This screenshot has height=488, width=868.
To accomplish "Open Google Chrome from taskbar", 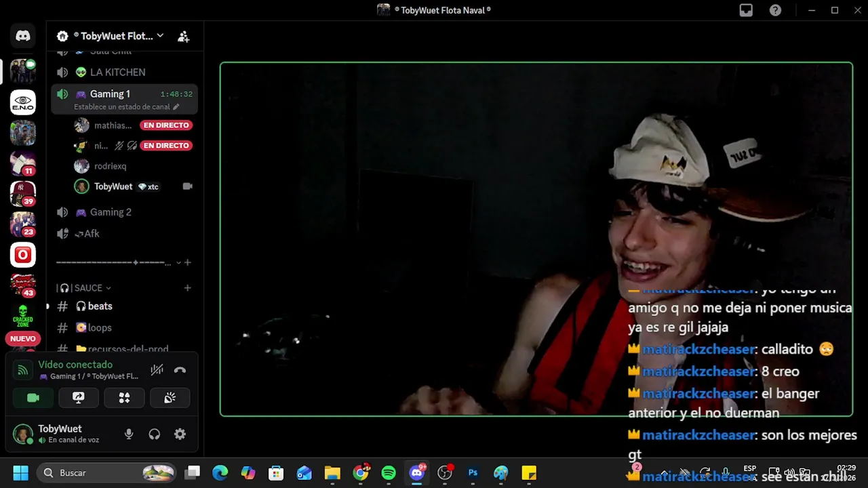I will coord(361,473).
